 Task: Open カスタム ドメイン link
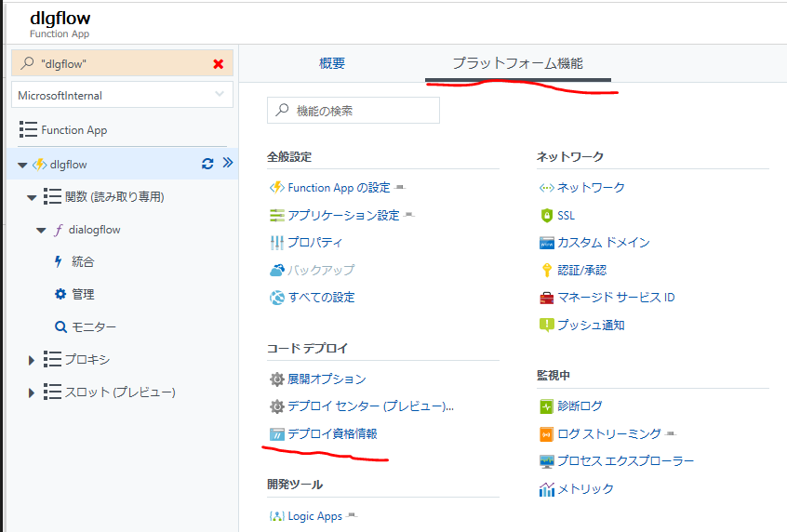coord(604,243)
